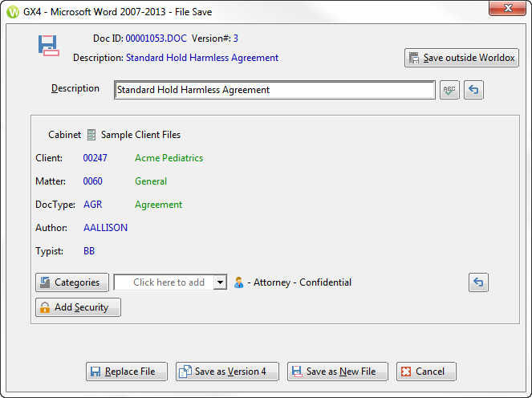Choose Save as Version 4
532x398 pixels.
point(227,372)
